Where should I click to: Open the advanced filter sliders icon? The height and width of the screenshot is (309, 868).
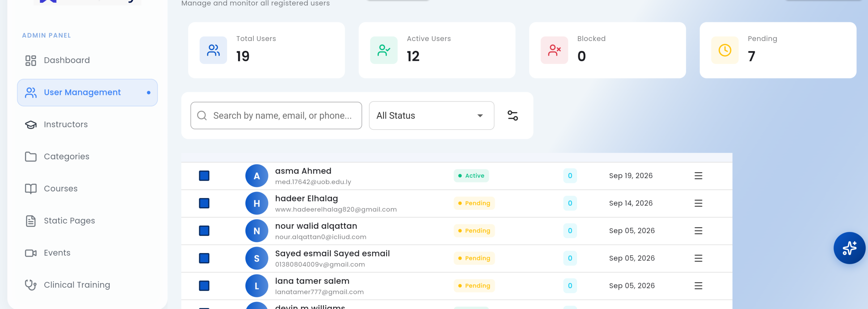(x=513, y=115)
